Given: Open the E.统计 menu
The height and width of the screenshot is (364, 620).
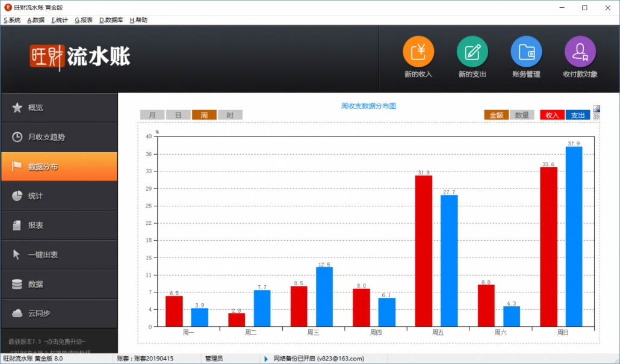Looking at the screenshot, I should [60, 20].
